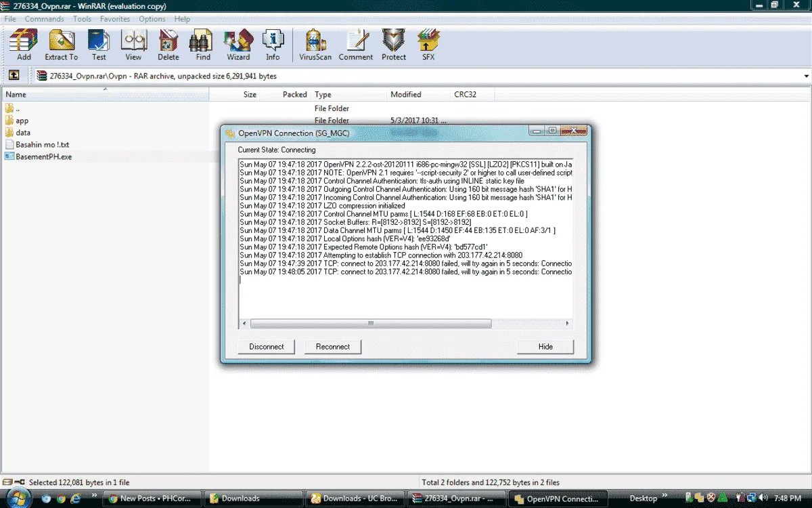812x508 pixels.
Task: Click the OpenVPN log scrollbar right arrow
Action: coord(568,324)
